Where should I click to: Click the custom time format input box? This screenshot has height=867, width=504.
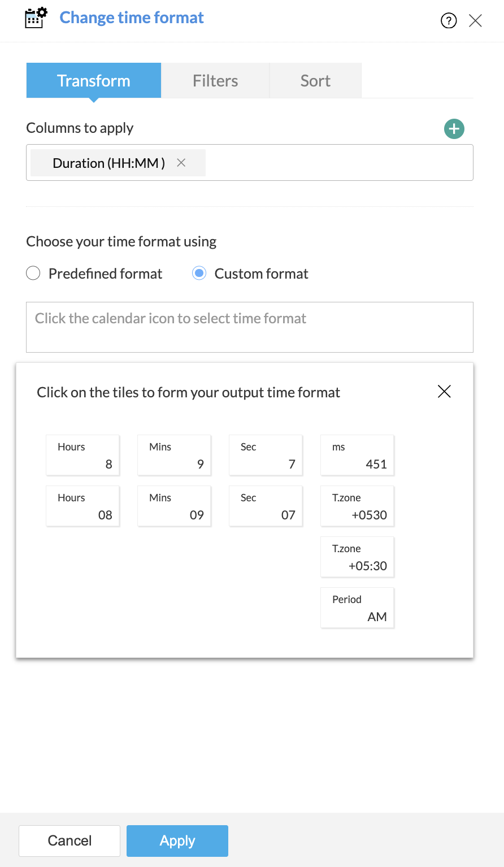tap(249, 327)
